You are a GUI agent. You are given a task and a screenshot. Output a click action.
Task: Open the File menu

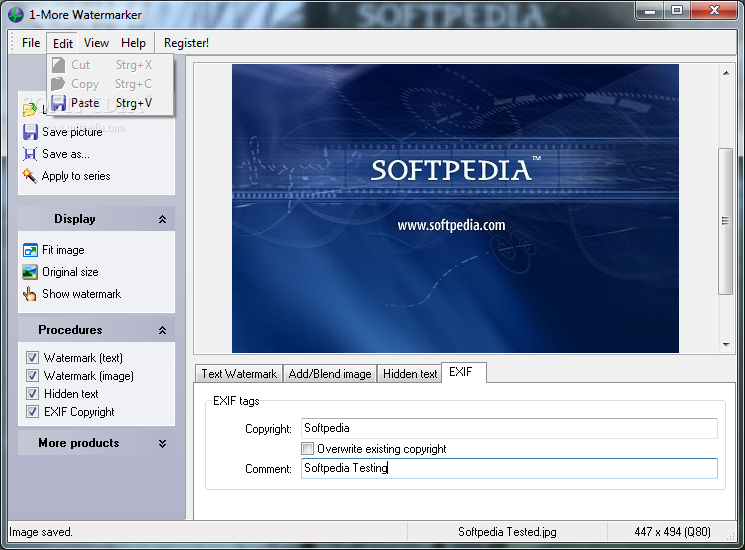31,43
